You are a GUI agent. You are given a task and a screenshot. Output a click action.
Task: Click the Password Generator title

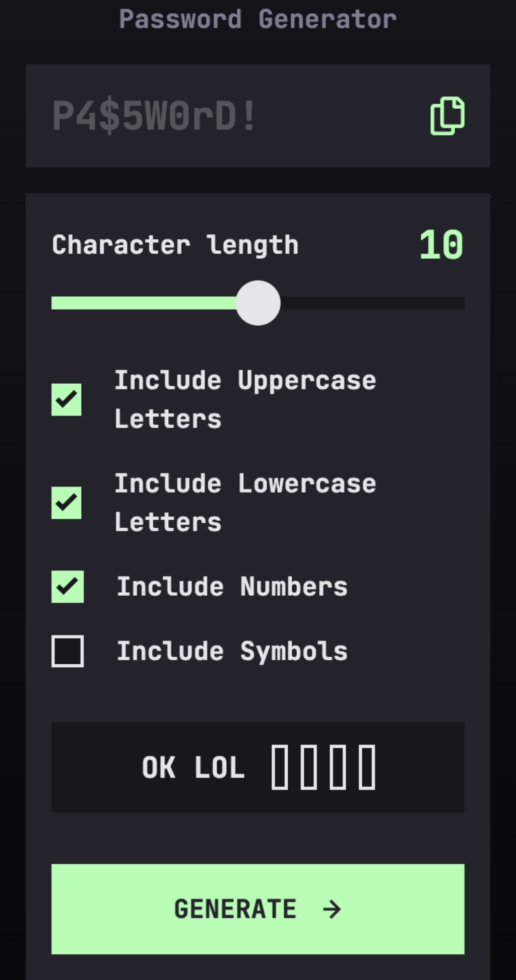click(258, 19)
